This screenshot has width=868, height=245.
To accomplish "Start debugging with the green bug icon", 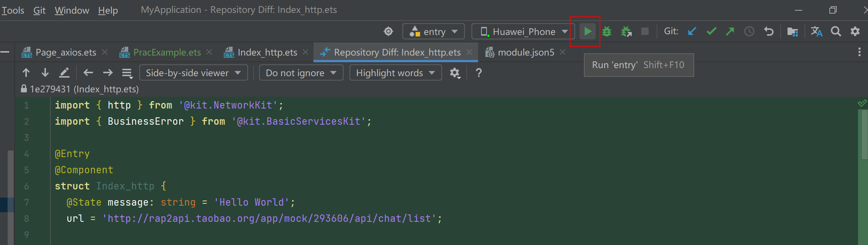I will (607, 32).
